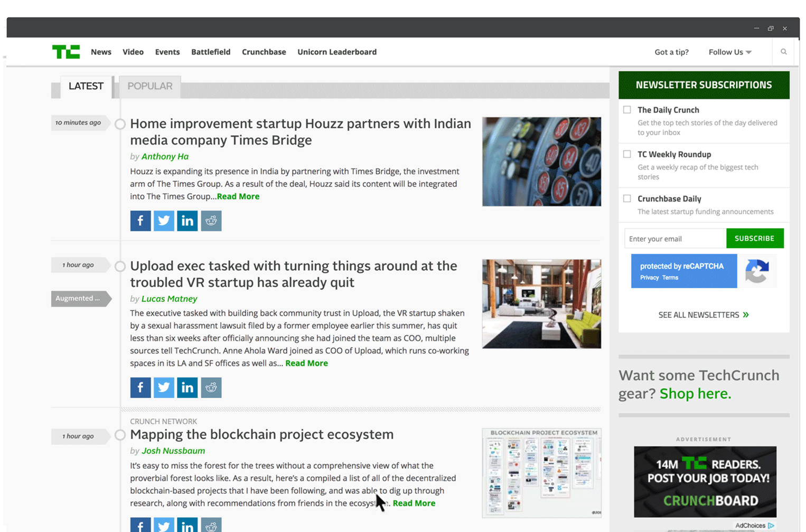Share blockchain article on Reddit
This screenshot has height=532, width=806.
211,525
